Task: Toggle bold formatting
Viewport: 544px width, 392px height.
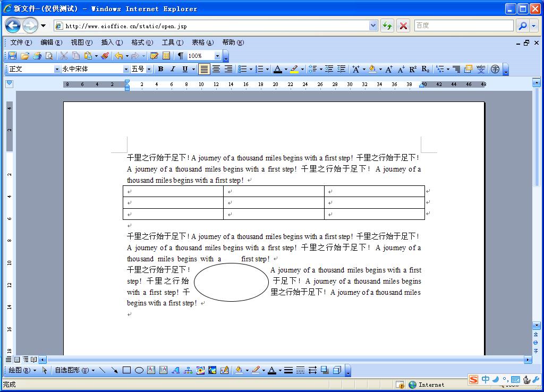Action: click(160, 69)
